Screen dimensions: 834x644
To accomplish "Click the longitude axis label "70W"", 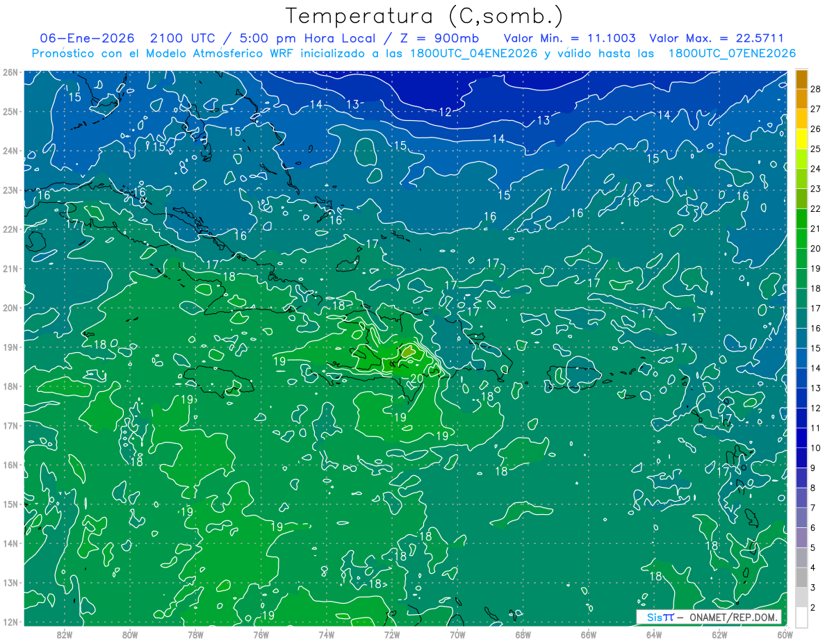I will point(457,634).
